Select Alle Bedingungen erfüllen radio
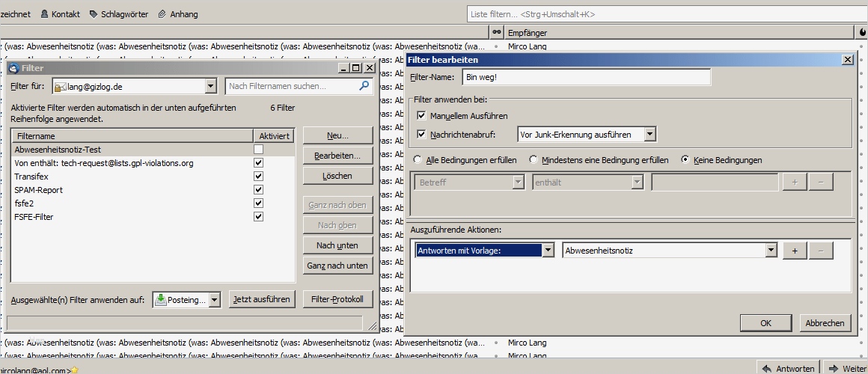Image resolution: width=868 pixels, height=374 pixels. tap(418, 160)
